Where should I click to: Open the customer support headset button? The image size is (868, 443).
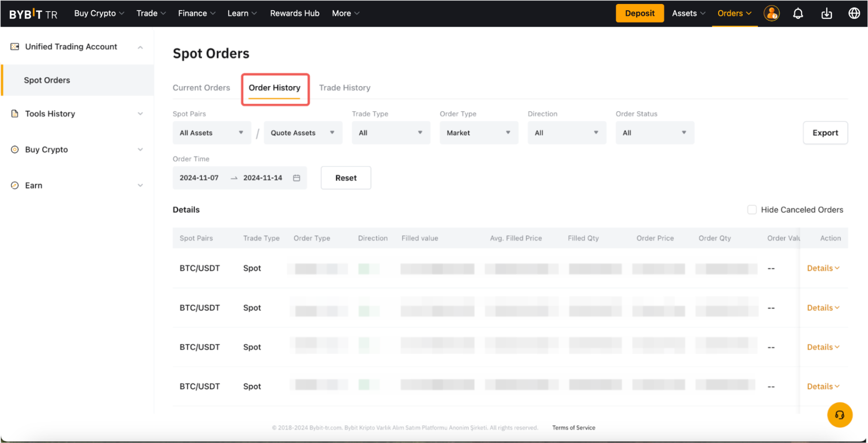point(839,415)
